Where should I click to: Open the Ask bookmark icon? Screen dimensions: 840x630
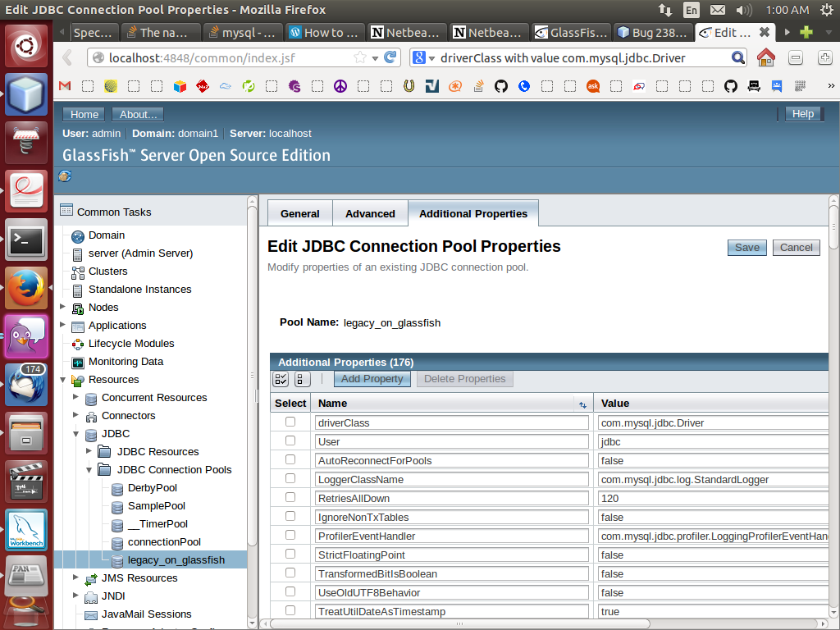pyautogui.click(x=592, y=85)
